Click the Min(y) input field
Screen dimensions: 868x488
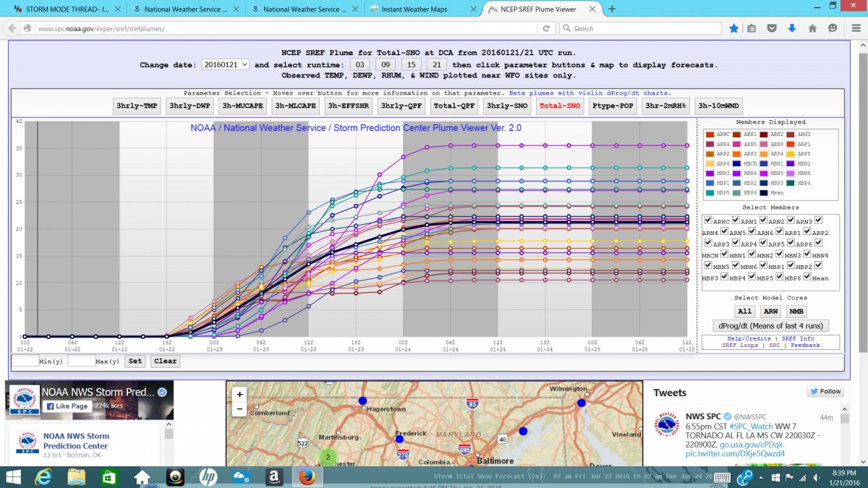(x=25, y=361)
